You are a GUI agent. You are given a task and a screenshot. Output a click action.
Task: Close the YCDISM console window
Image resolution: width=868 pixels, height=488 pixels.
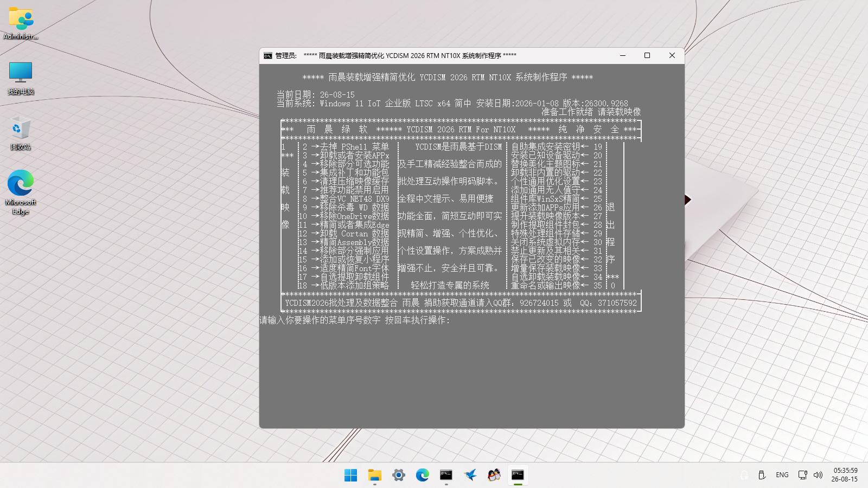[672, 55]
